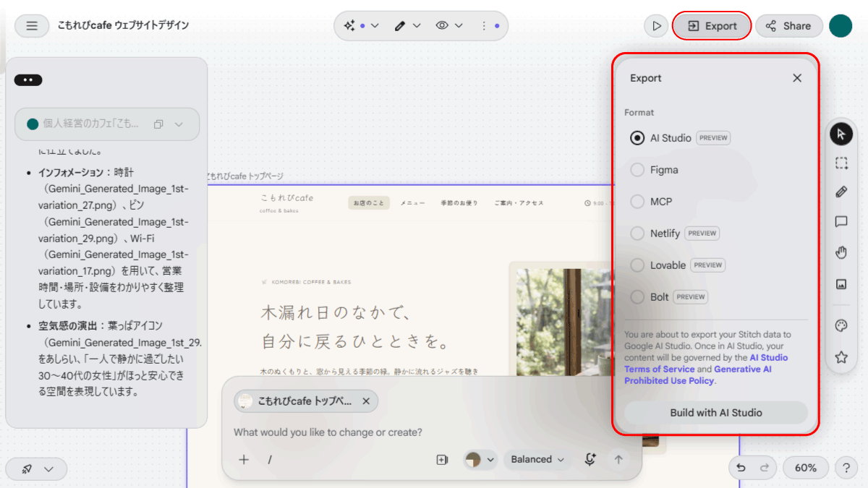Click the plus add icon in prompt box
The height and width of the screenshot is (488, 868).
coord(244,459)
